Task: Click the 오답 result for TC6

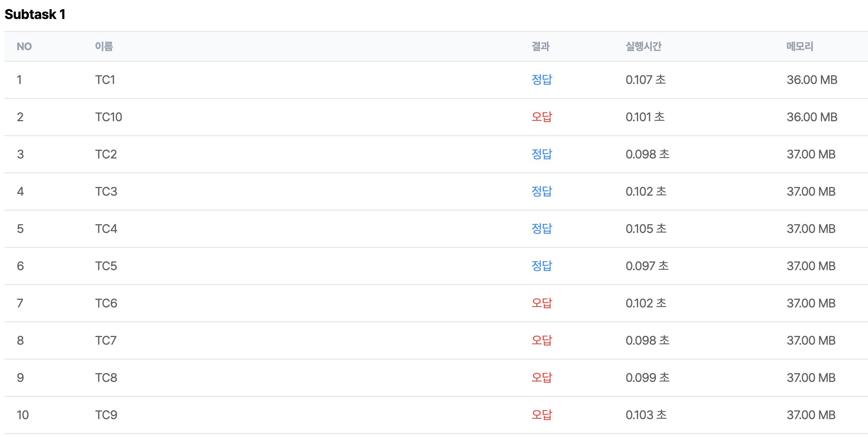Action: click(x=542, y=303)
